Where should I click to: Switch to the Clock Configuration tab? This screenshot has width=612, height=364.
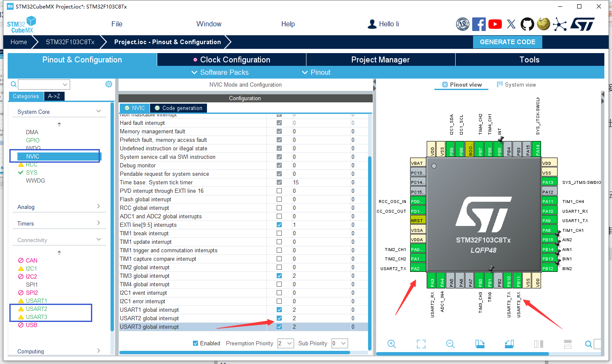coord(232,59)
